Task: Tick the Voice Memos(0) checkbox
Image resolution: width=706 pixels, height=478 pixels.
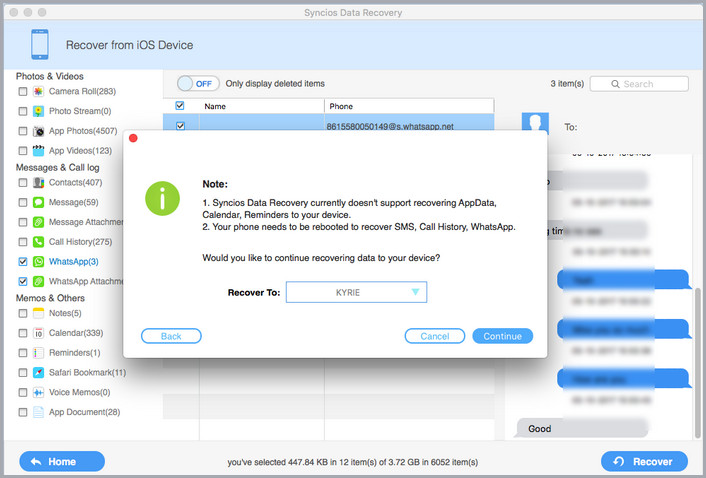Action: (x=23, y=392)
